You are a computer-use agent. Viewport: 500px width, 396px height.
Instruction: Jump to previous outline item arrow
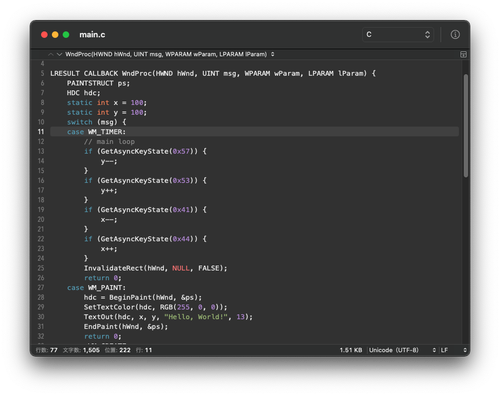click(x=51, y=54)
